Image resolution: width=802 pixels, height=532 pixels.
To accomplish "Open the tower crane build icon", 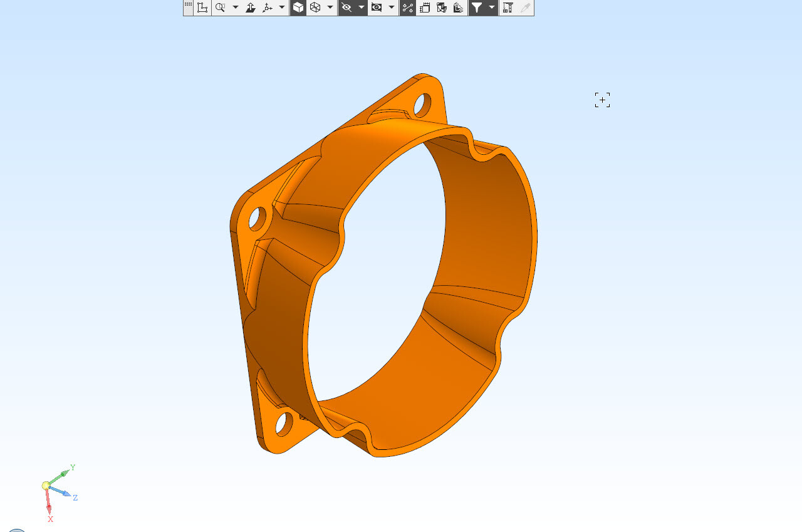I will [x=508, y=8].
